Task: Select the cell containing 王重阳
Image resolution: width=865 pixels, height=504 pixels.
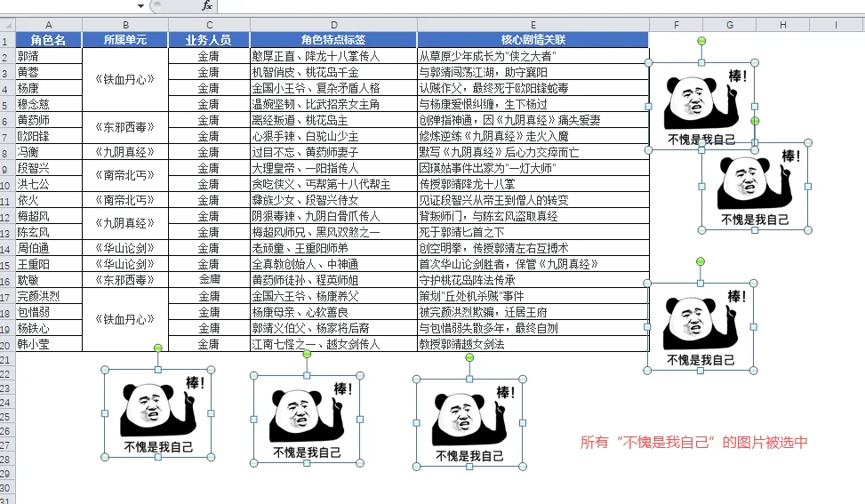Action: (x=49, y=264)
